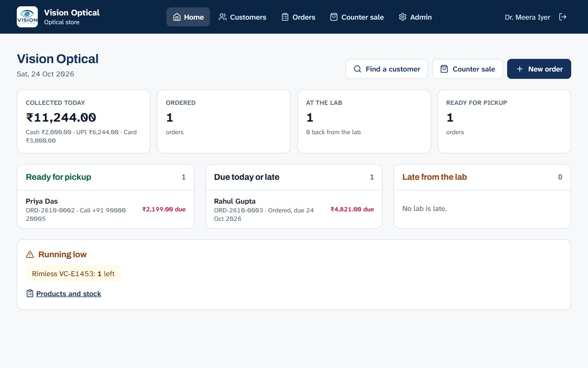Click the shopping bag icon in navbar
The height and width of the screenshot is (368, 588).
pyautogui.click(x=334, y=17)
